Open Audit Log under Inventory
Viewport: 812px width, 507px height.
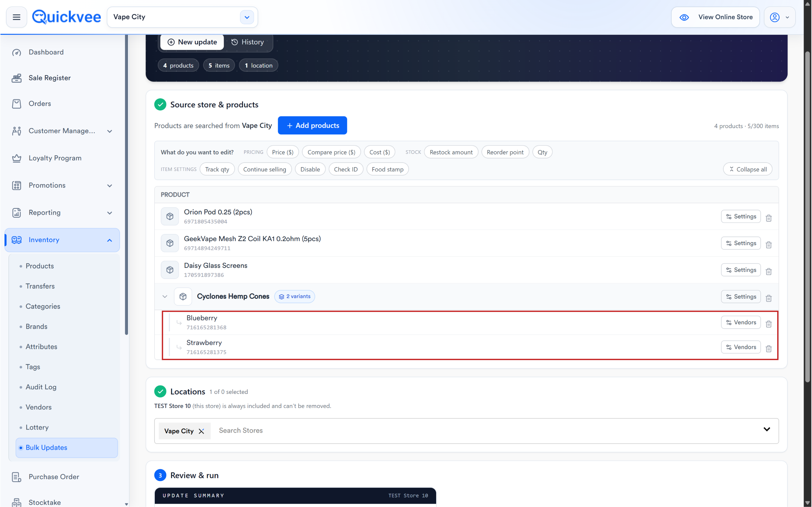pyautogui.click(x=41, y=387)
